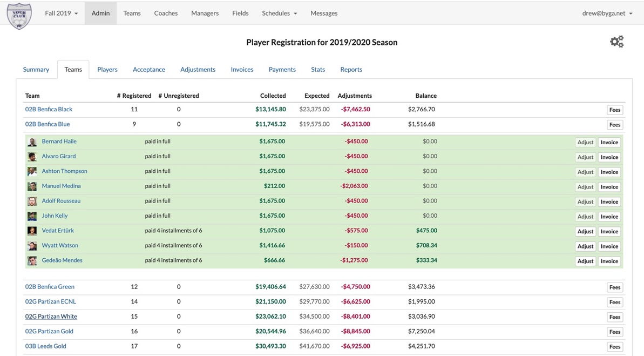Open Invoice for Alvaro Girard
This screenshot has width=644, height=356.
(x=609, y=157)
